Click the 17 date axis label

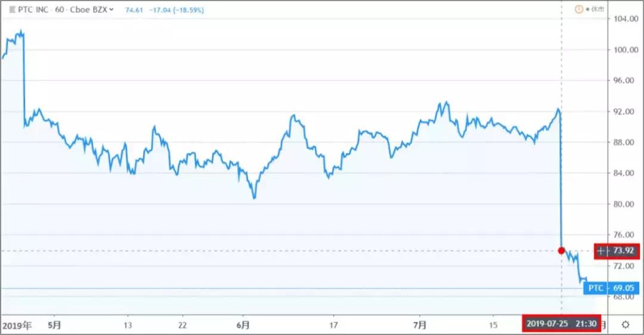[x=333, y=325]
